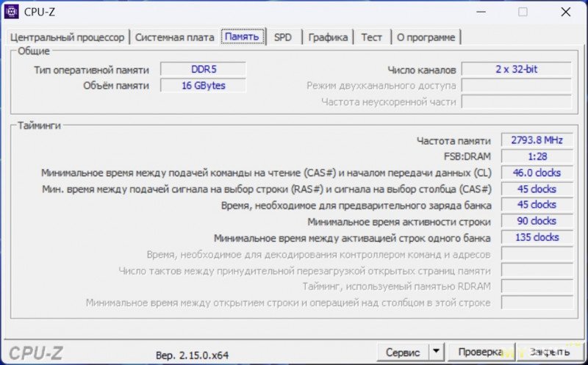Screen dimensions: 588x365
Task: Click the DDR5 memory type field
Action: click(x=203, y=69)
